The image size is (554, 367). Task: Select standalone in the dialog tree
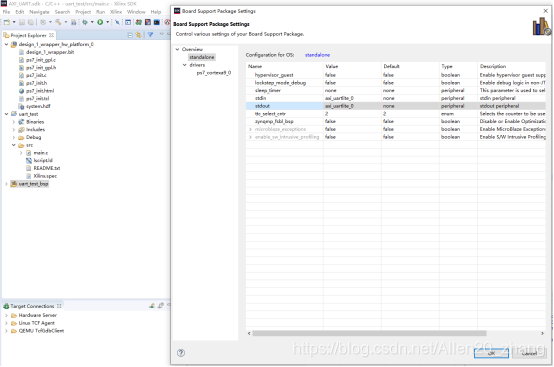pyautogui.click(x=201, y=57)
